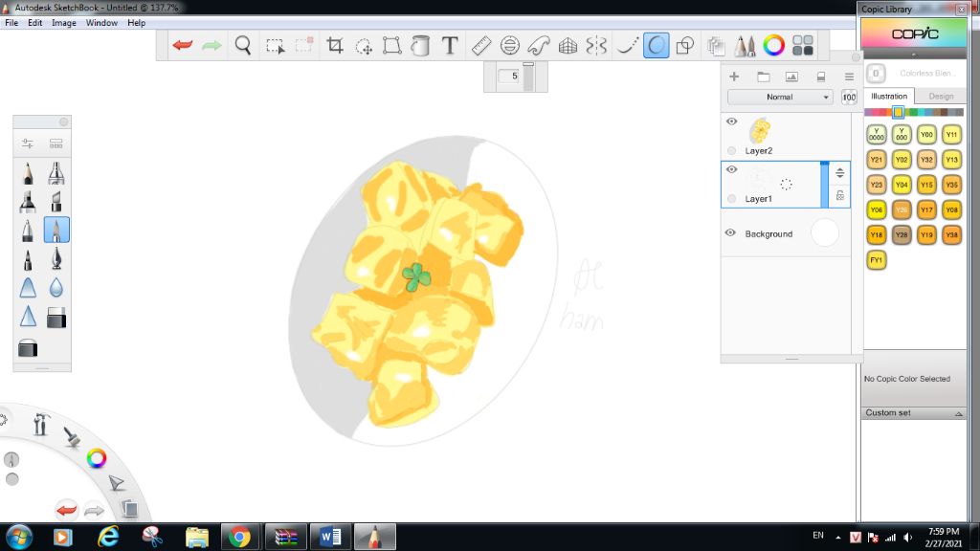Click the clear layer icon
The image size is (980, 551).
coord(820,77)
